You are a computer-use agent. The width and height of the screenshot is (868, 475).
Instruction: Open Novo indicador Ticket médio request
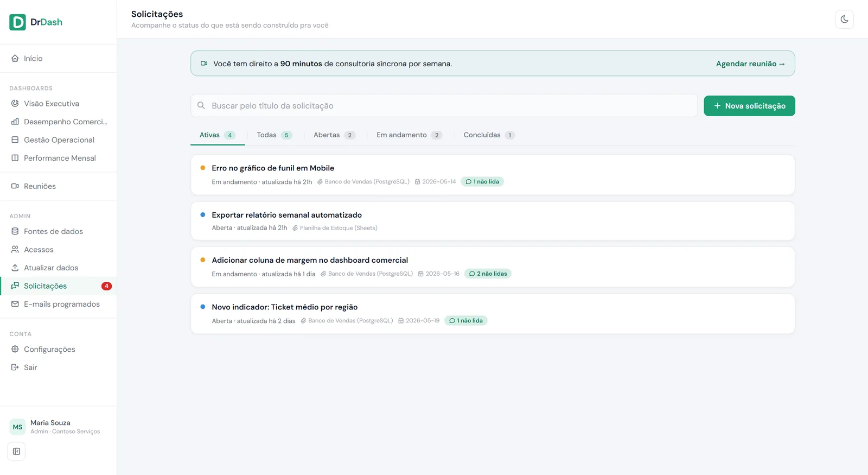[x=493, y=314]
